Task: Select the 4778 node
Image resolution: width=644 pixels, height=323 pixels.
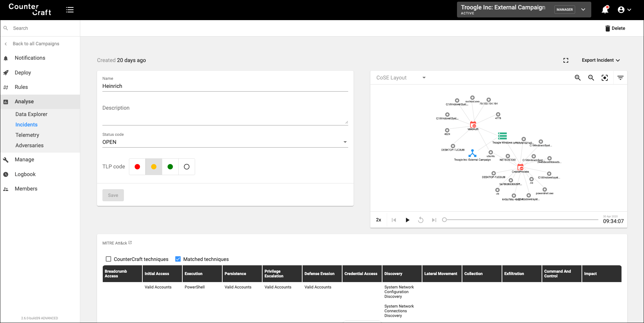Action: (498, 114)
